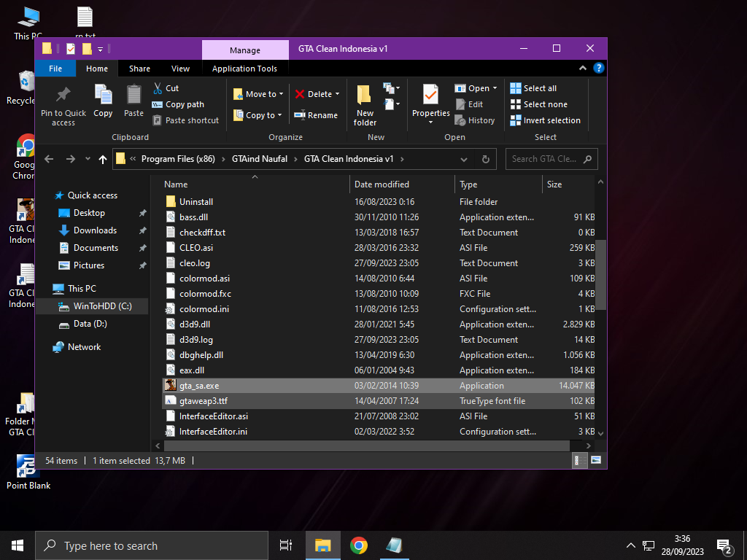Sort by the Name column header
The width and height of the screenshot is (747, 560).
click(x=255, y=184)
